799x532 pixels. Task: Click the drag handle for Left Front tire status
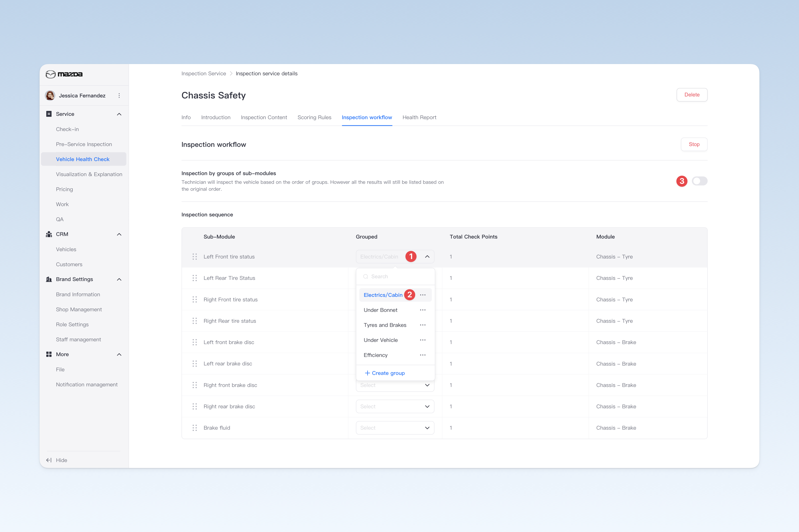tap(195, 257)
